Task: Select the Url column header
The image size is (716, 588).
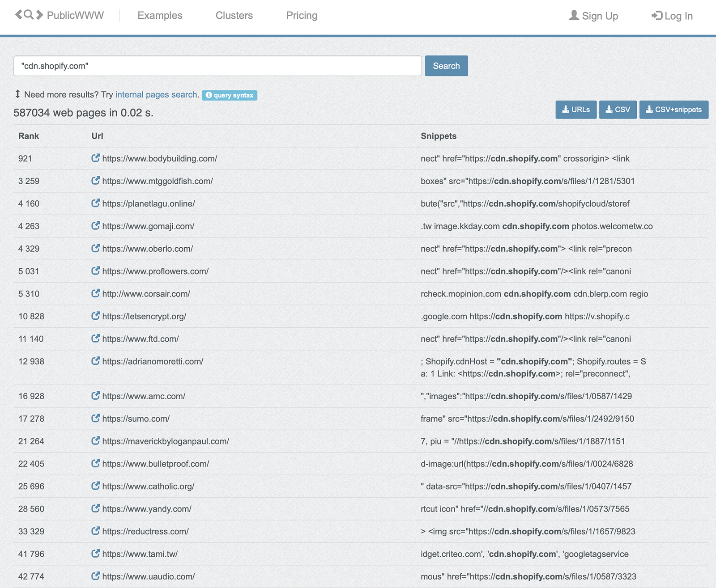Action: [x=97, y=136]
